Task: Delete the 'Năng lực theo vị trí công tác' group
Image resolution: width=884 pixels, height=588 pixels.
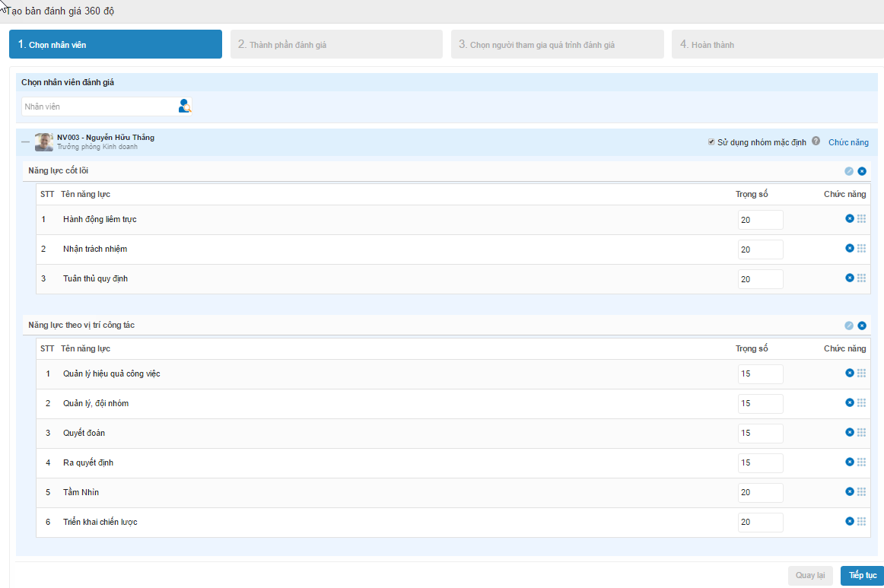Action: [862, 326]
